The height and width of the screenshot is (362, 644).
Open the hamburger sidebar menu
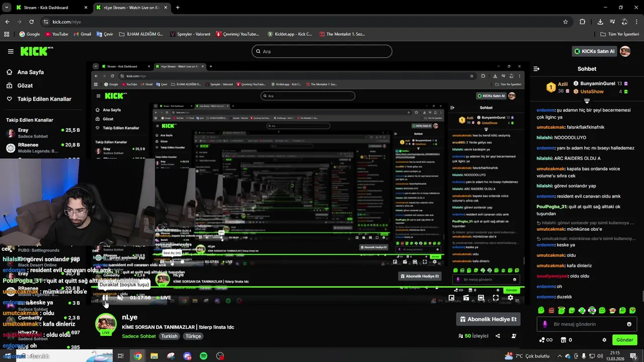pyautogui.click(x=11, y=51)
